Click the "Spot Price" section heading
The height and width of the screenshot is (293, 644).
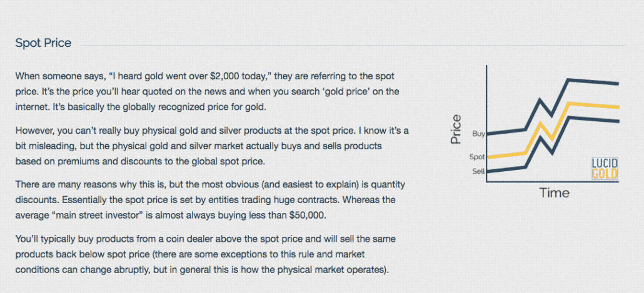[43, 43]
